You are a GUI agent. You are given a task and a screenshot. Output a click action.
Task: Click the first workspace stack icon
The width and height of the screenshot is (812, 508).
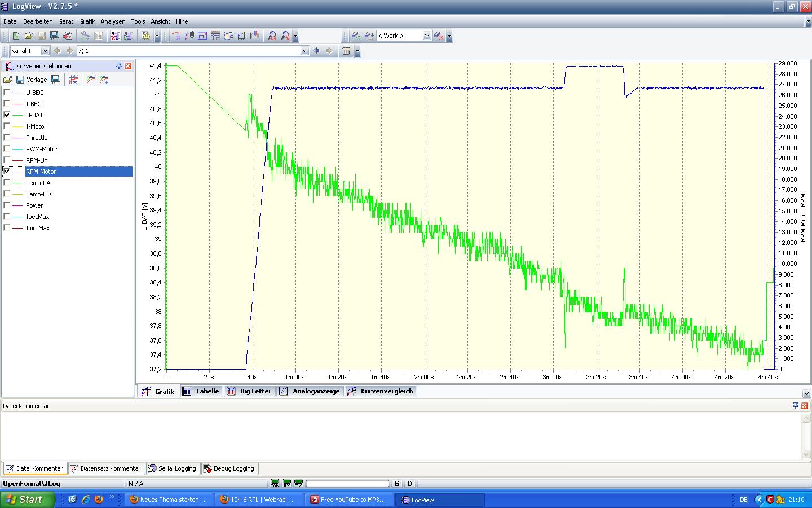[x=356, y=36]
